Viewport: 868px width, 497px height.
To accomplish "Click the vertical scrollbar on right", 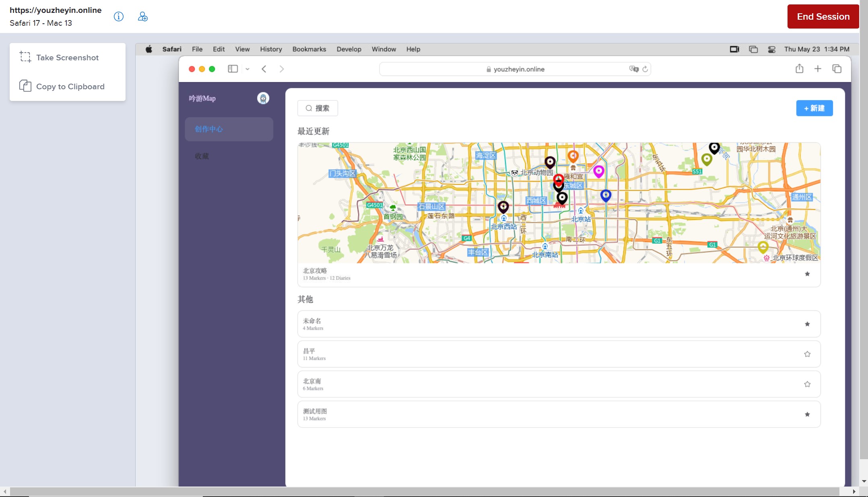I will click(864, 229).
